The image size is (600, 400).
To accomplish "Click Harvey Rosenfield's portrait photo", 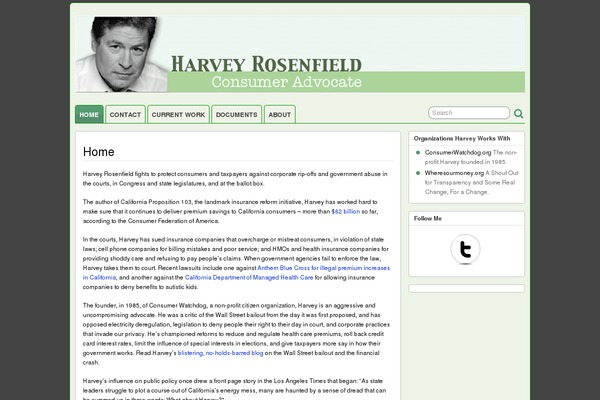I will (122, 54).
